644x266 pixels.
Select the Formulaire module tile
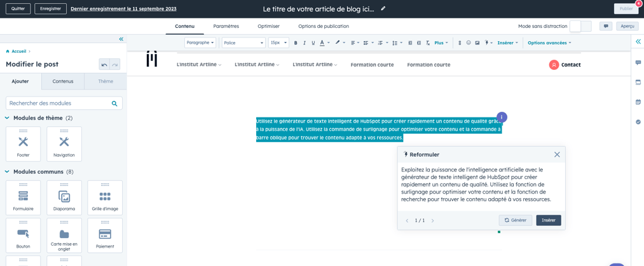click(23, 197)
